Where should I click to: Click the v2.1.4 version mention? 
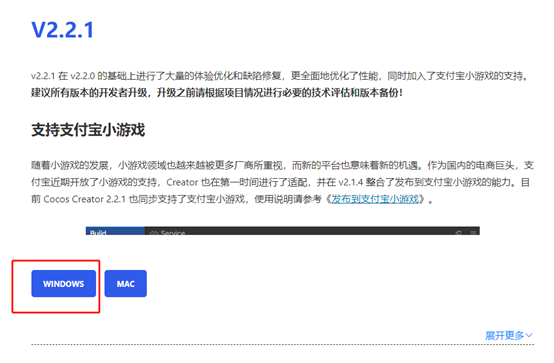coord(350,182)
